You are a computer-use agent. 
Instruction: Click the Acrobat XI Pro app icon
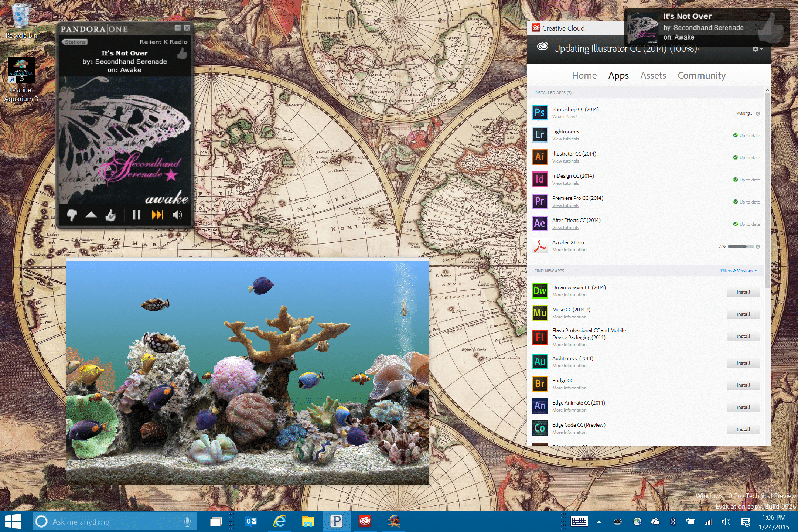tap(539, 246)
